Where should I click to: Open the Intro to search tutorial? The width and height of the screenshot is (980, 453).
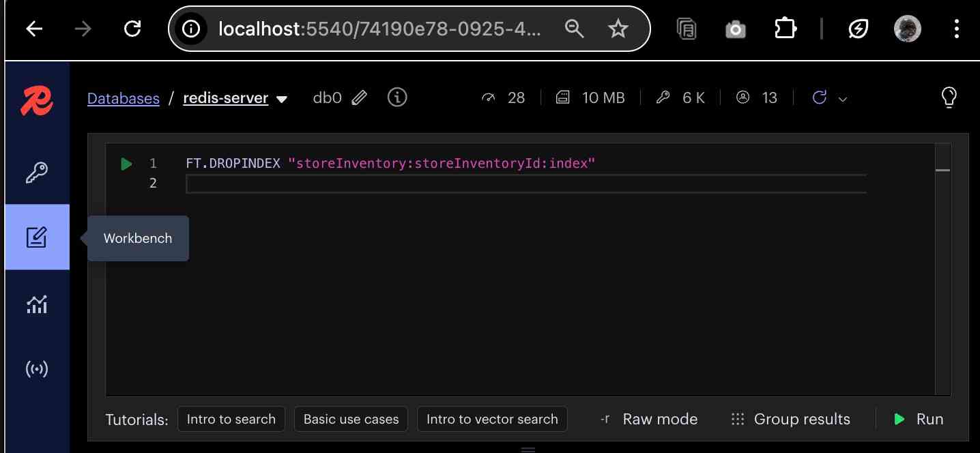coord(231,419)
